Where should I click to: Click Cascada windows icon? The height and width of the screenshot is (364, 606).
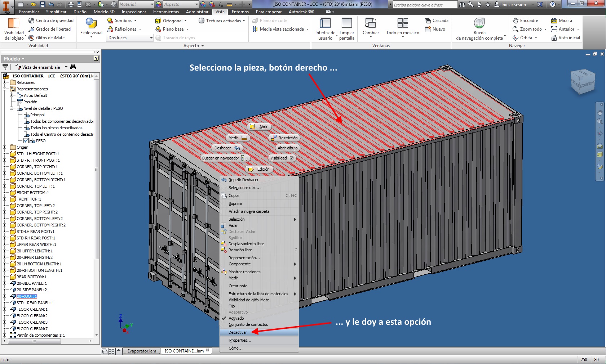tap(428, 21)
